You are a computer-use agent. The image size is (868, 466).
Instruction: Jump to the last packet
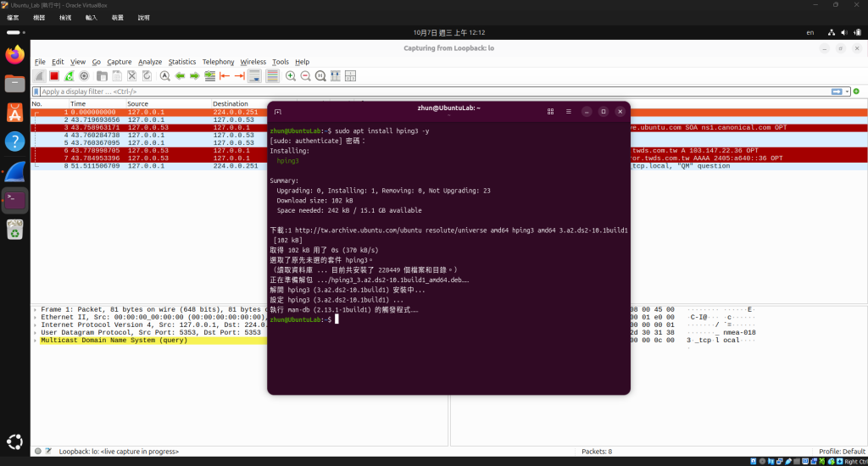(240, 75)
